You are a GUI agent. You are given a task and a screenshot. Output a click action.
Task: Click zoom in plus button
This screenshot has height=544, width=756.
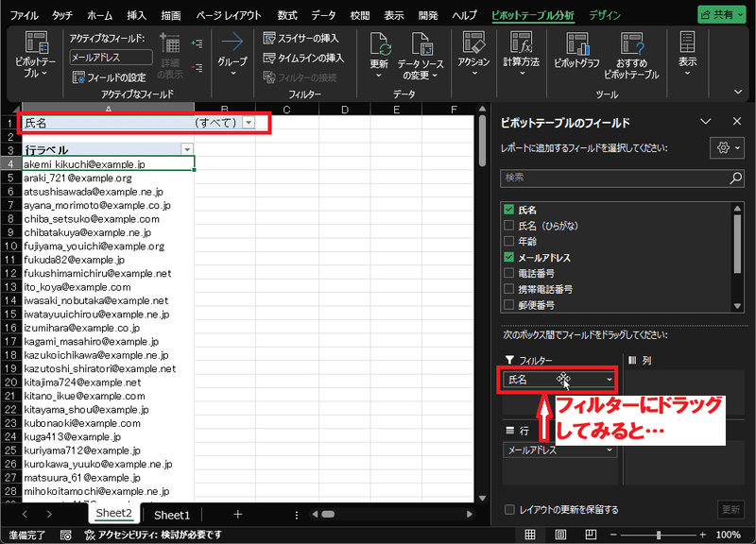click(x=702, y=535)
